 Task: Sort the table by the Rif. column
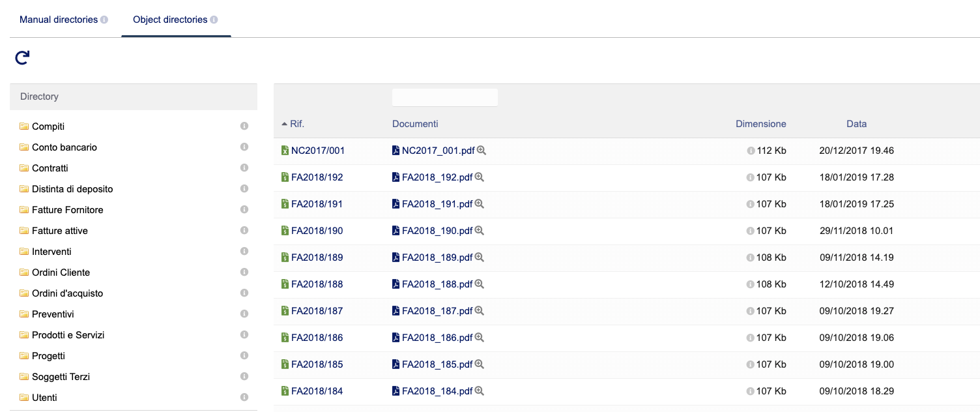click(x=297, y=124)
